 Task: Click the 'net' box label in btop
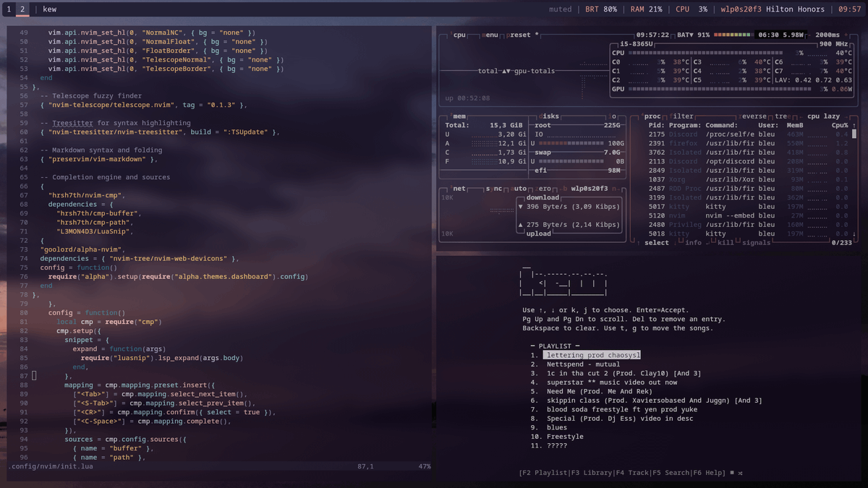click(459, 189)
